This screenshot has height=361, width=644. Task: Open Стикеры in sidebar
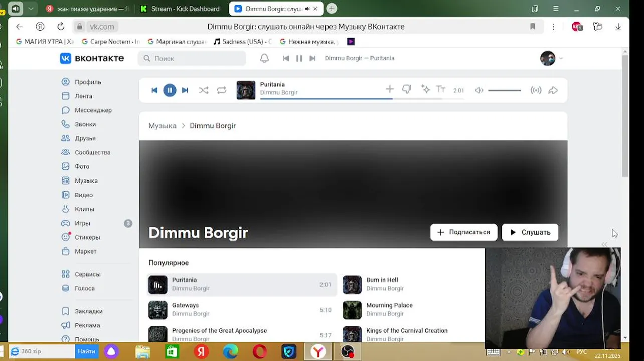coord(87,237)
